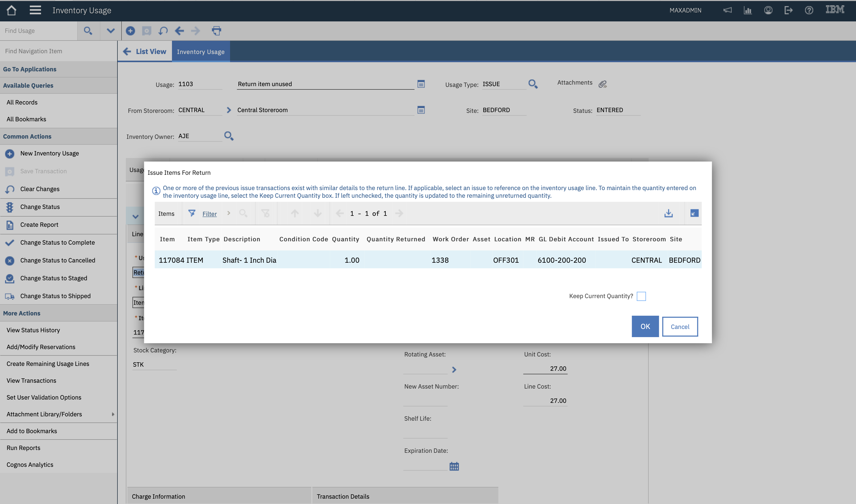Screen dimensions: 856x504
Task: Cancel the Issue Items For Return dialog
Action: click(x=680, y=326)
